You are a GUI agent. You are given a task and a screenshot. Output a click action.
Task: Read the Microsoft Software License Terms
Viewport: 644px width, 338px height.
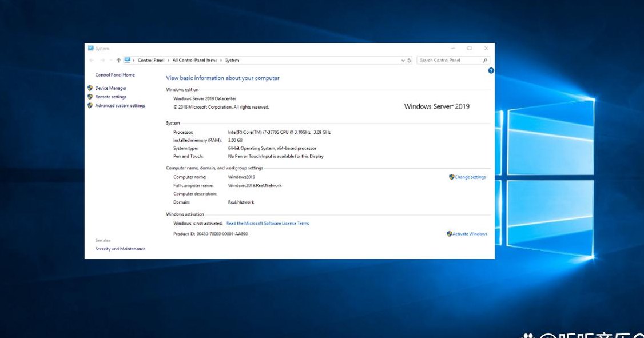(268, 224)
